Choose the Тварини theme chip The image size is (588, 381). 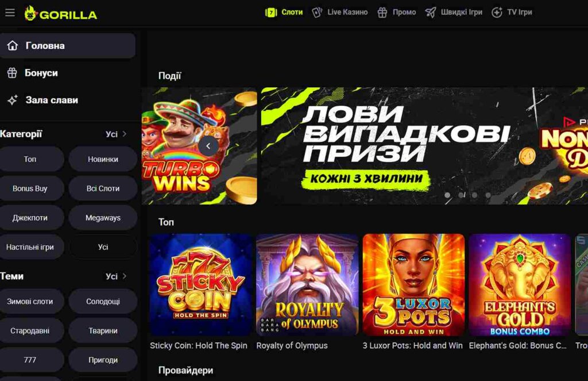pyautogui.click(x=103, y=330)
